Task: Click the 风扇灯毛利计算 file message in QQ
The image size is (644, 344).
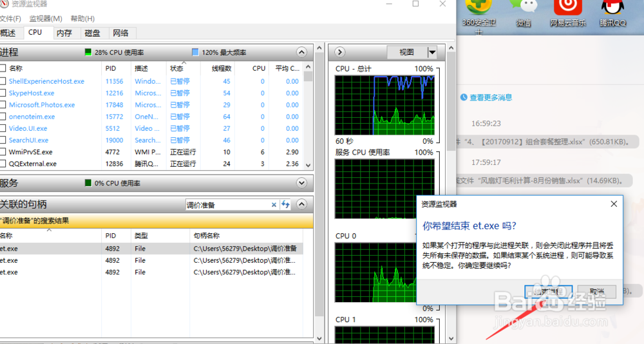Action: (x=544, y=180)
